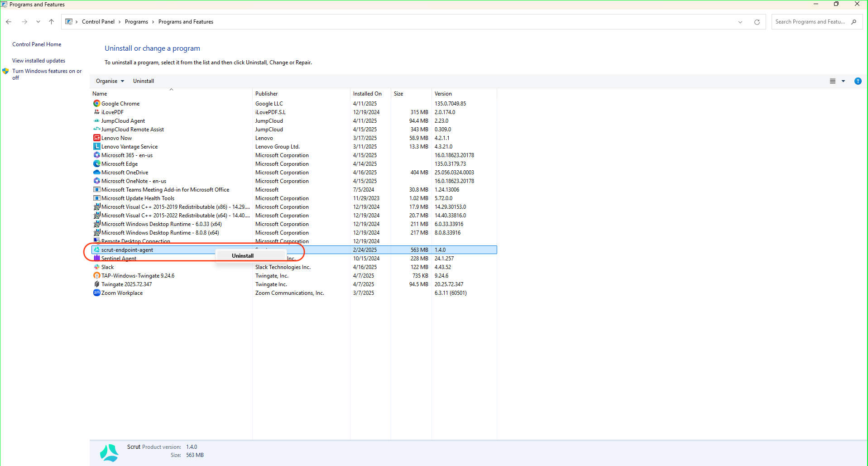Click the Sentinel Agent icon

click(x=96, y=258)
